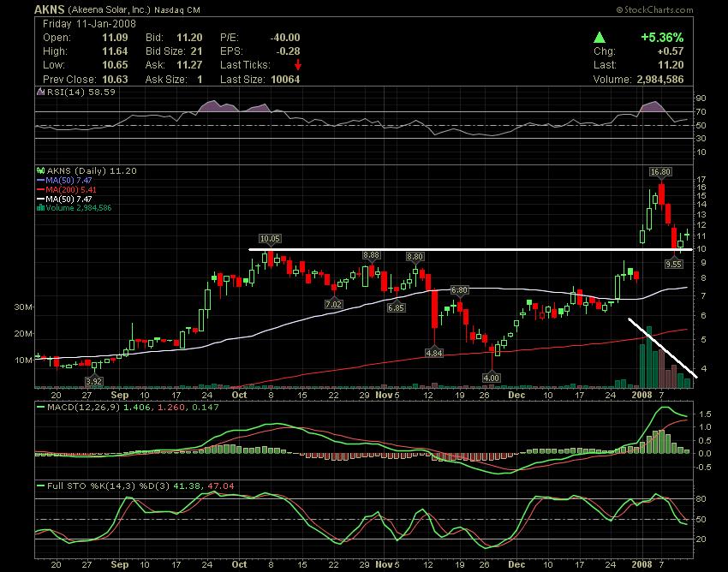Click the Friday 11-Jan-2008 date
This screenshot has width=728, height=572.
click(x=89, y=24)
